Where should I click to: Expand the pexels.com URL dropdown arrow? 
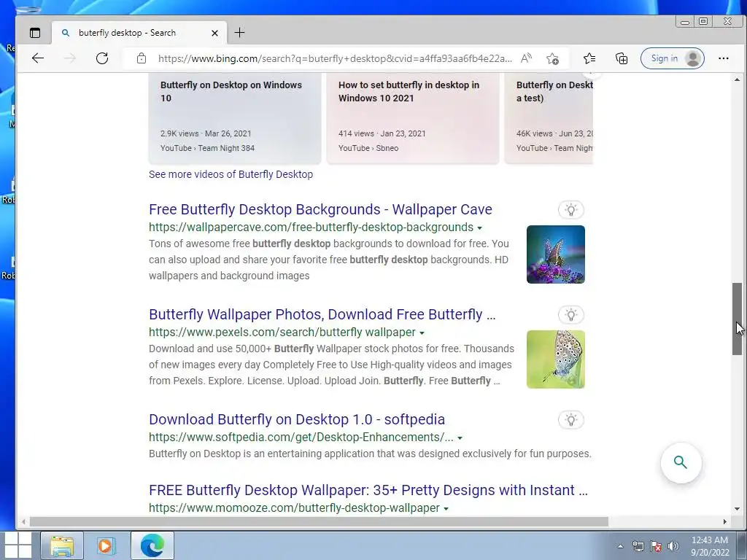[422, 332]
